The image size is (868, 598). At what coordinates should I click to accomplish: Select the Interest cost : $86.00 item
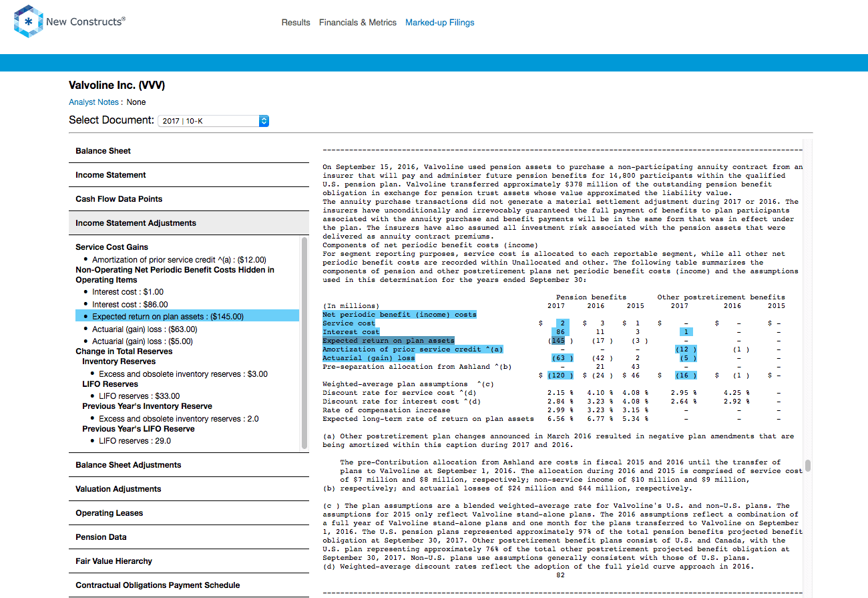130,305
